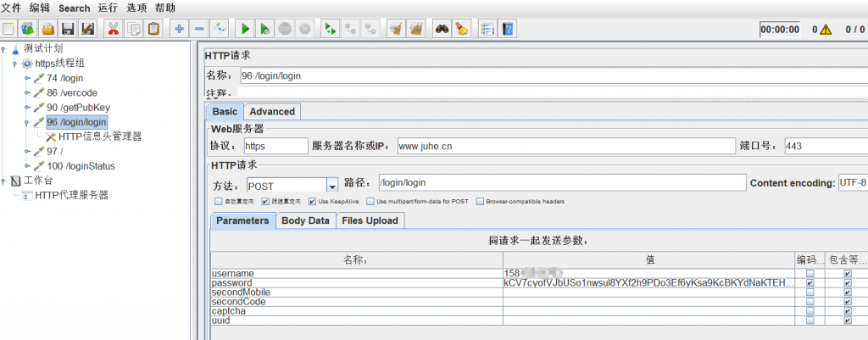Expand the 74 /login node handle
Image resolution: width=868 pixels, height=340 pixels.
pyautogui.click(x=26, y=78)
